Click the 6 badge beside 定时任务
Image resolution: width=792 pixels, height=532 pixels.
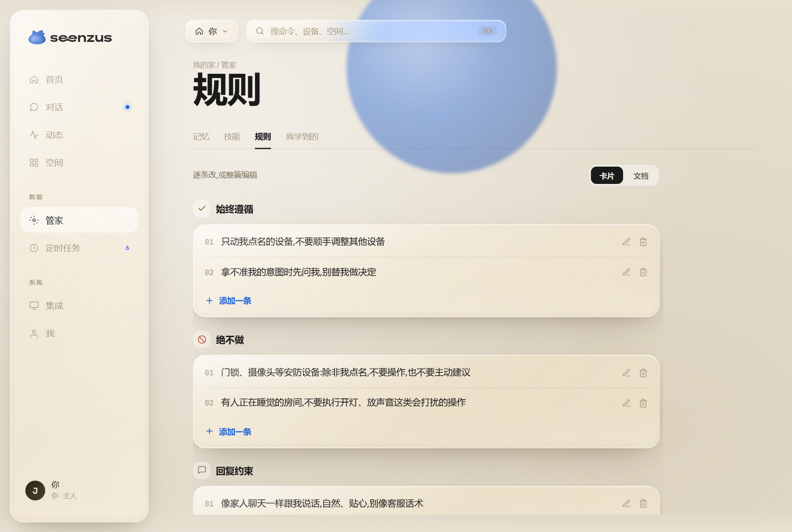127,248
